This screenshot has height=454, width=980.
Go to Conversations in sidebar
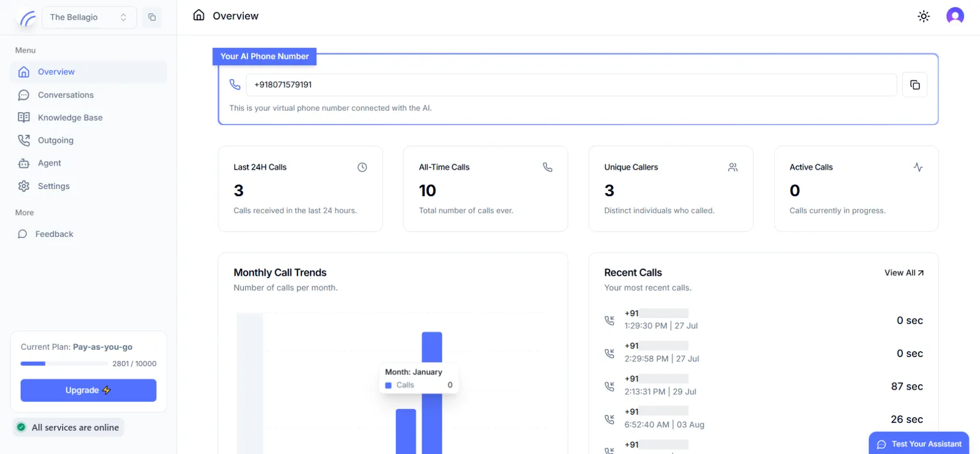tap(89, 95)
